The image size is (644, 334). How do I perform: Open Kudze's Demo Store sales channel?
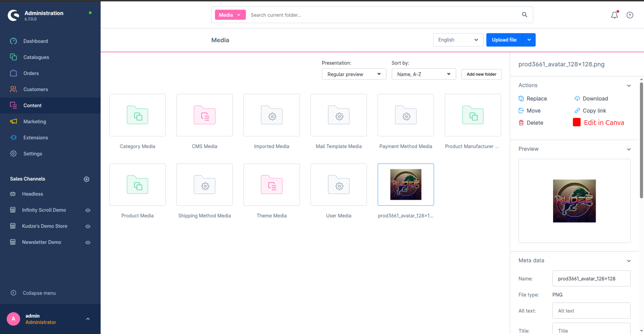click(45, 226)
